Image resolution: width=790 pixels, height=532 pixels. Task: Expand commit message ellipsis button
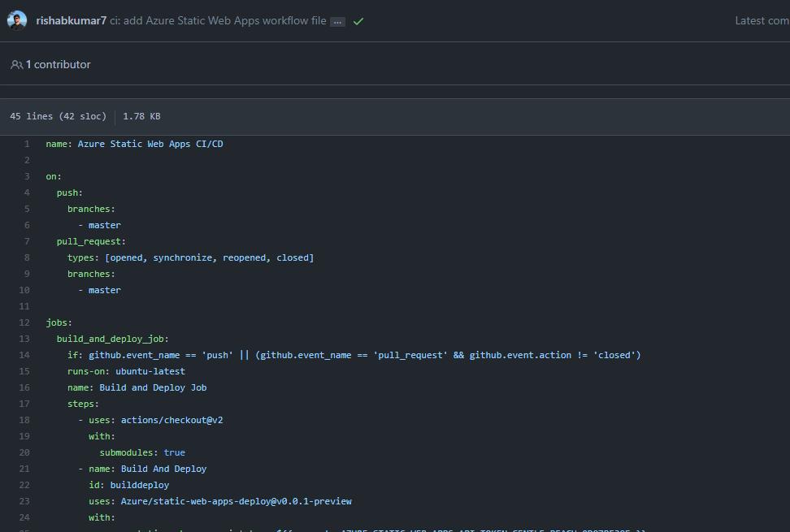coord(337,22)
